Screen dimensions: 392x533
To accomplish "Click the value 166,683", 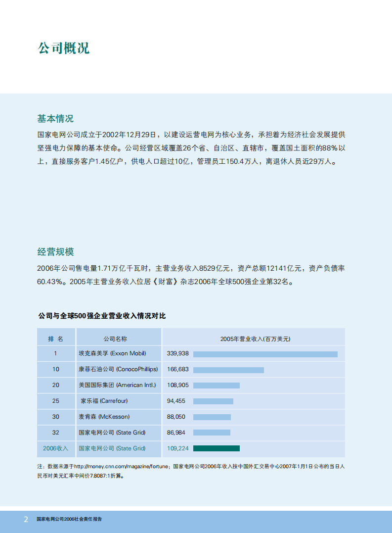I will click(x=177, y=369).
